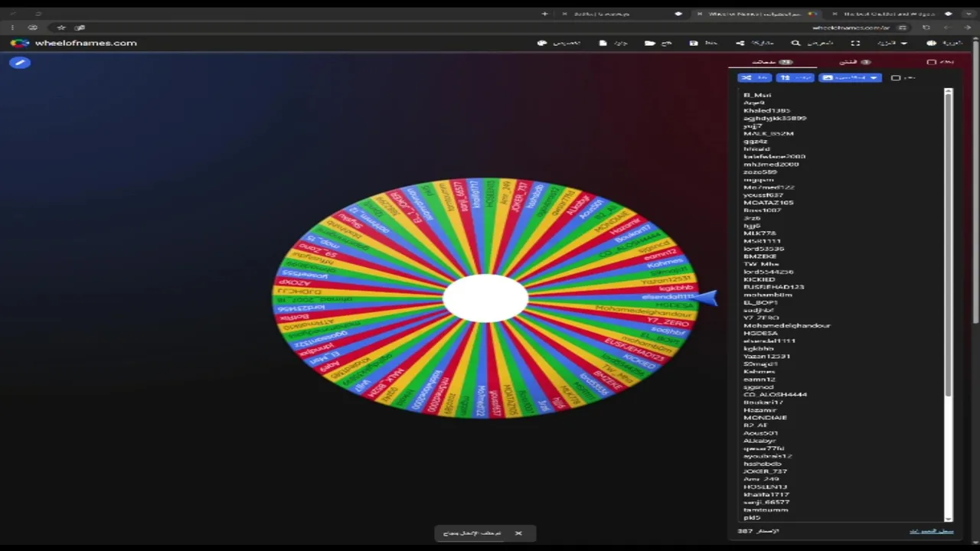980x551 pixels.
Task: Click entry 'Khaled1385' in the list
Action: click(x=766, y=111)
